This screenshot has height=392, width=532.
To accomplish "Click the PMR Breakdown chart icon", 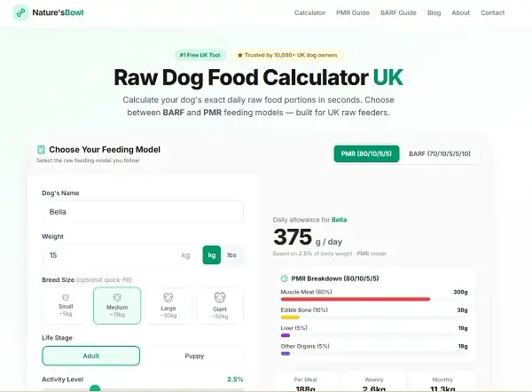I will 285,278.
